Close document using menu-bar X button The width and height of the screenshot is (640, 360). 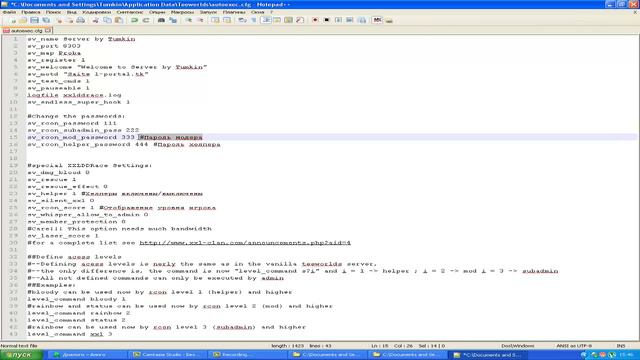(635, 12)
